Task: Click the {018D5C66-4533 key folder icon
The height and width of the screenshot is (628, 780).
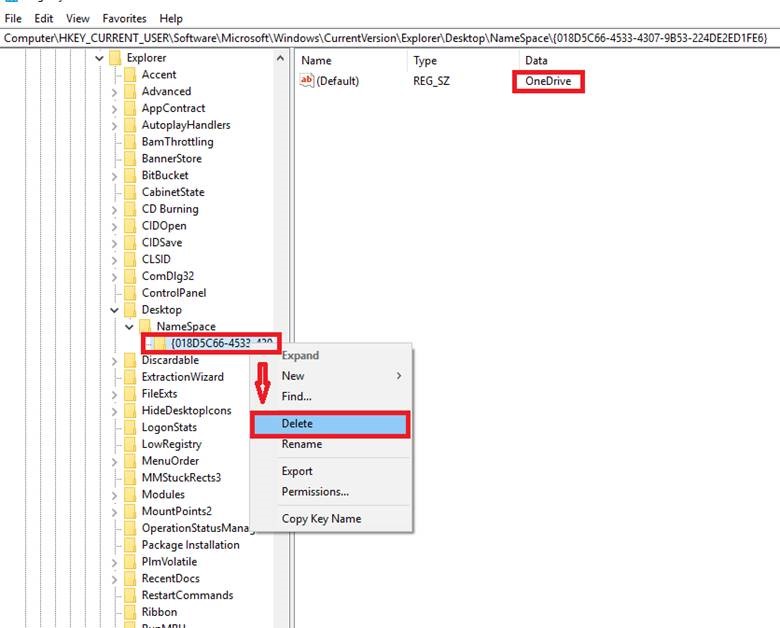Action: point(160,343)
